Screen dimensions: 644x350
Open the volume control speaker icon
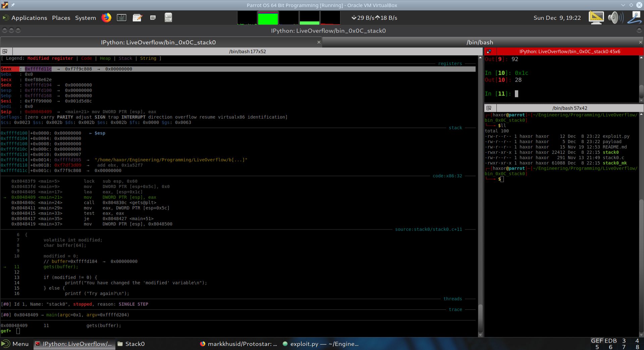point(615,17)
